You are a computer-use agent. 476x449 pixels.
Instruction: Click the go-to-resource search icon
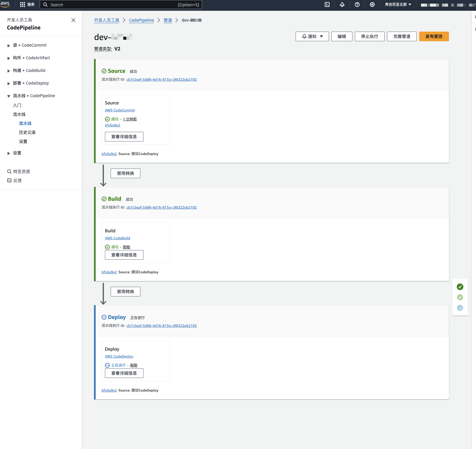9,172
